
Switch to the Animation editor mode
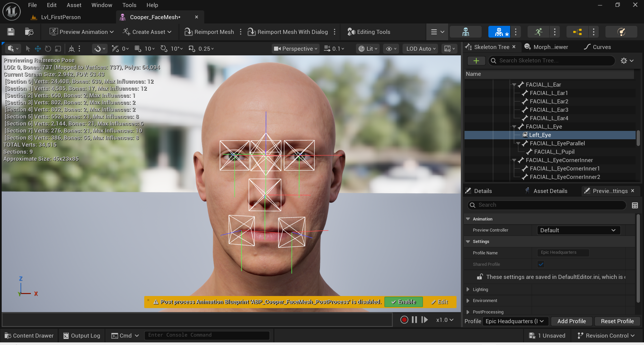pyautogui.click(x=538, y=32)
